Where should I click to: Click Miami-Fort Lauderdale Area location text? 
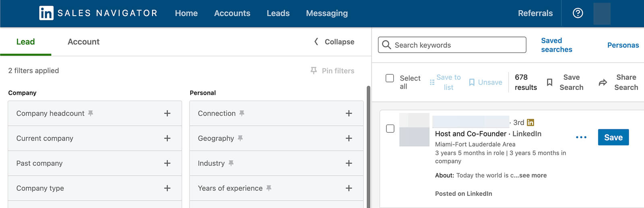(475, 144)
